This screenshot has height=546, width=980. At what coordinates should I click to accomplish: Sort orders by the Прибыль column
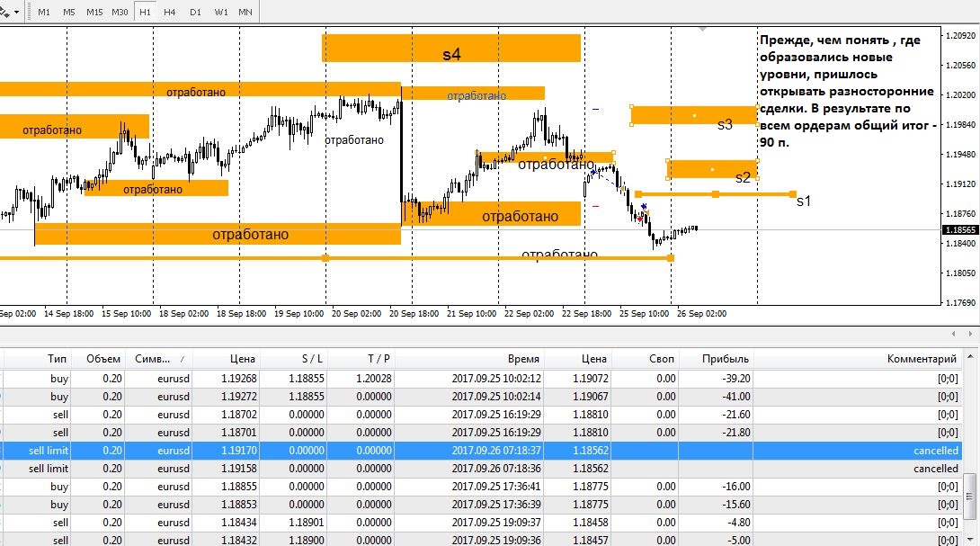pyautogui.click(x=717, y=358)
